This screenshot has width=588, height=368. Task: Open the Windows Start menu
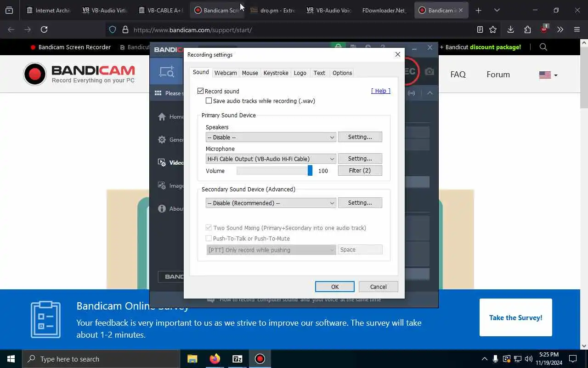(11, 359)
